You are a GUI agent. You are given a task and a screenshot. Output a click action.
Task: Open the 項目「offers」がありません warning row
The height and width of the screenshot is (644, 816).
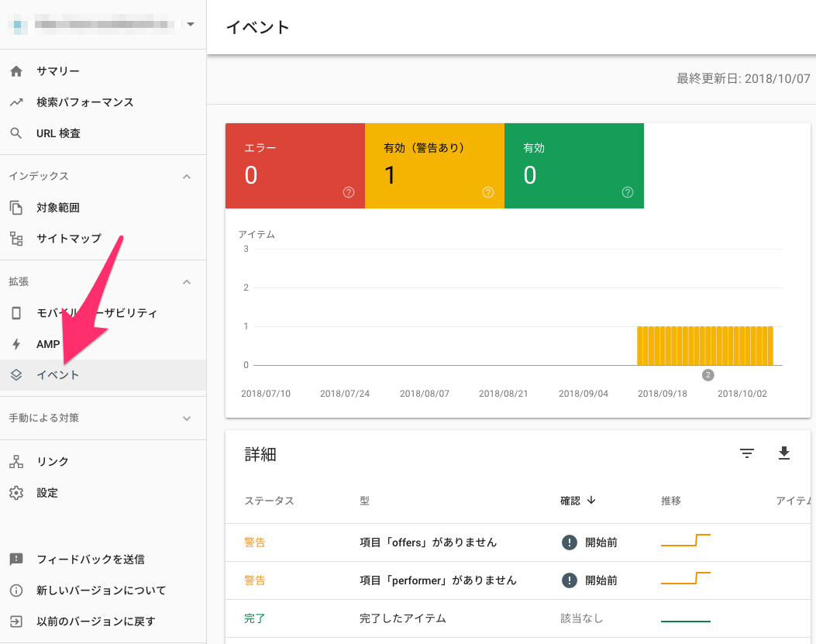(428, 542)
